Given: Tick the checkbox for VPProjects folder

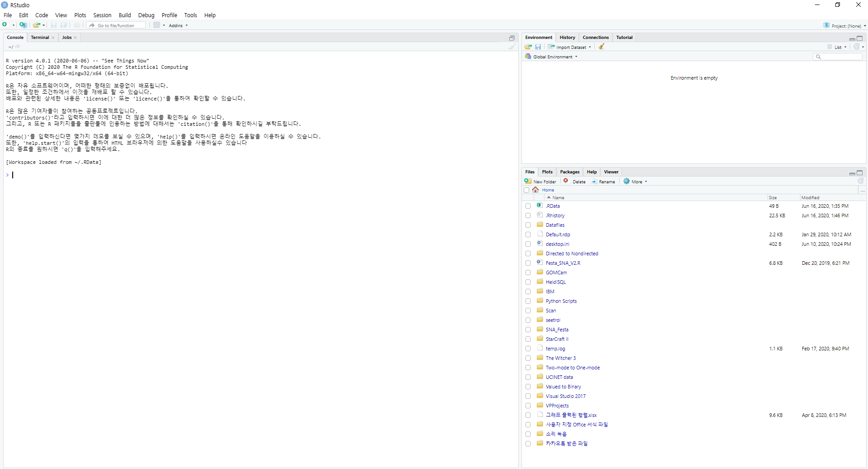Looking at the screenshot, I should [x=528, y=406].
